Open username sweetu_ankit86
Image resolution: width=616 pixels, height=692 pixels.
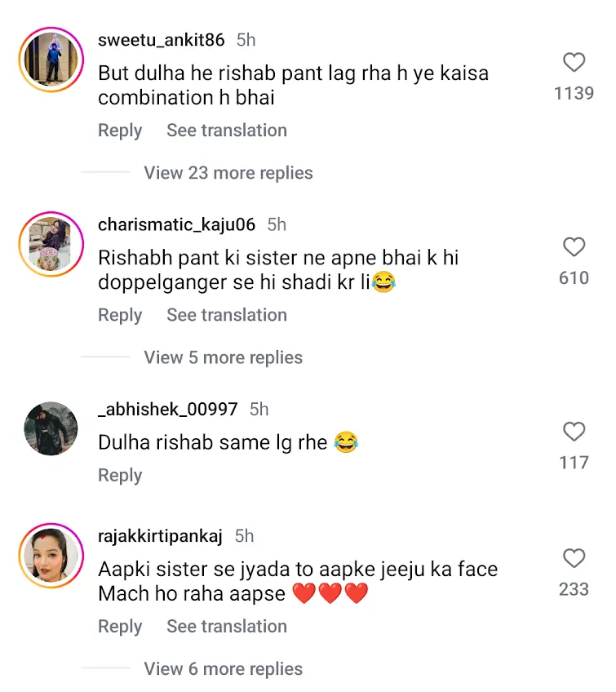click(161, 40)
